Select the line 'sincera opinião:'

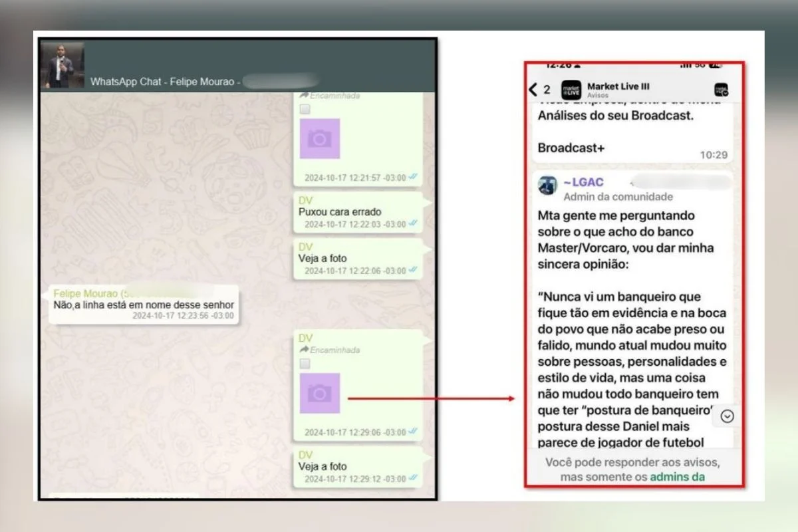(583, 265)
